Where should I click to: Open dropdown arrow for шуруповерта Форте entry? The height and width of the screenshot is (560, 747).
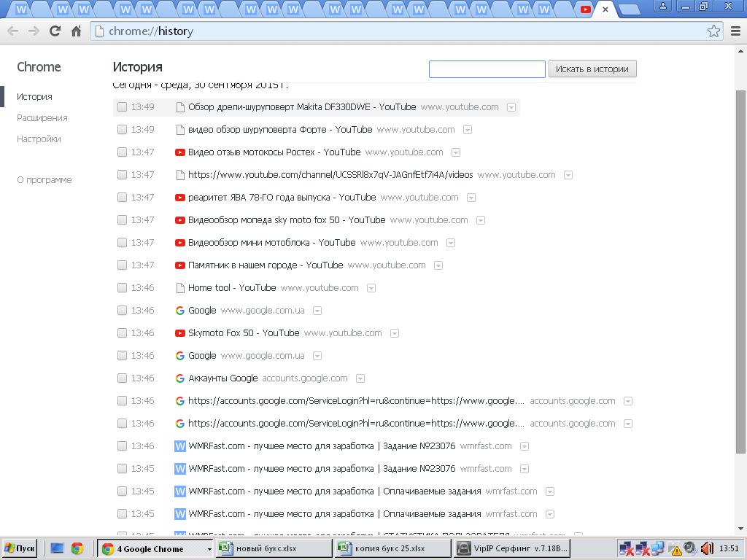click(x=468, y=130)
